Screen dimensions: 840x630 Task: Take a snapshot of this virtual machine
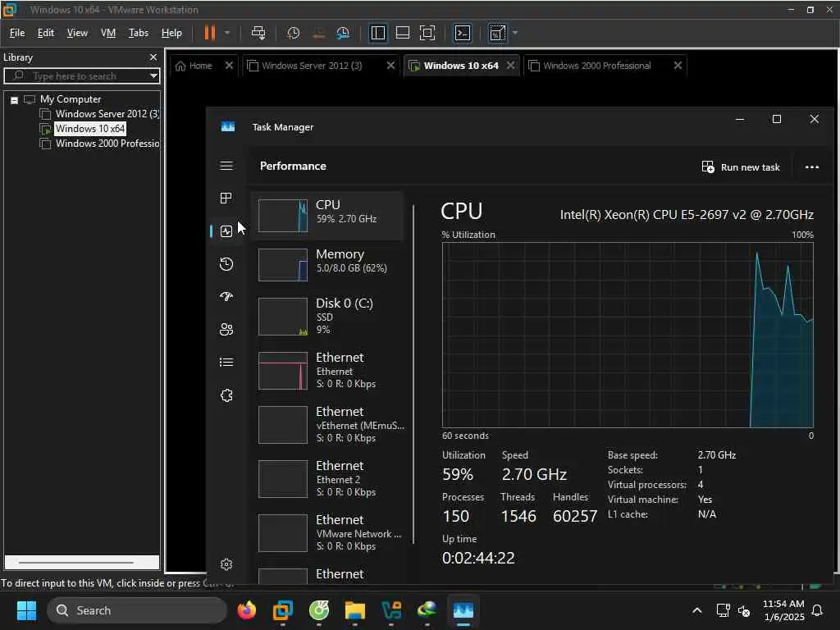pos(293,33)
